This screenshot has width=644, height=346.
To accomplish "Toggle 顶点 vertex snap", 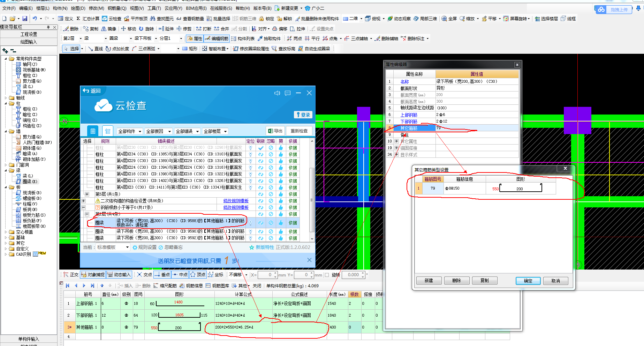I will (x=198, y=275).
